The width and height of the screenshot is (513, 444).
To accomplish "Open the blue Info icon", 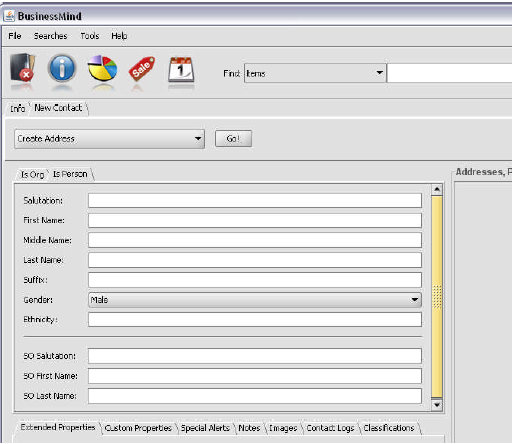I will click(62, 68).
